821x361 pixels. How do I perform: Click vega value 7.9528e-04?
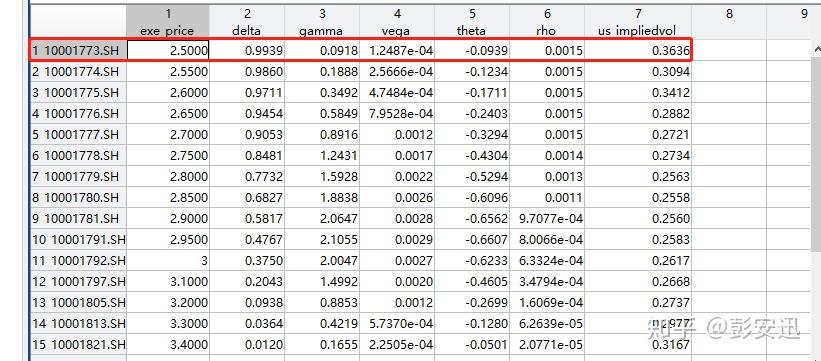[x=397, y=114]
